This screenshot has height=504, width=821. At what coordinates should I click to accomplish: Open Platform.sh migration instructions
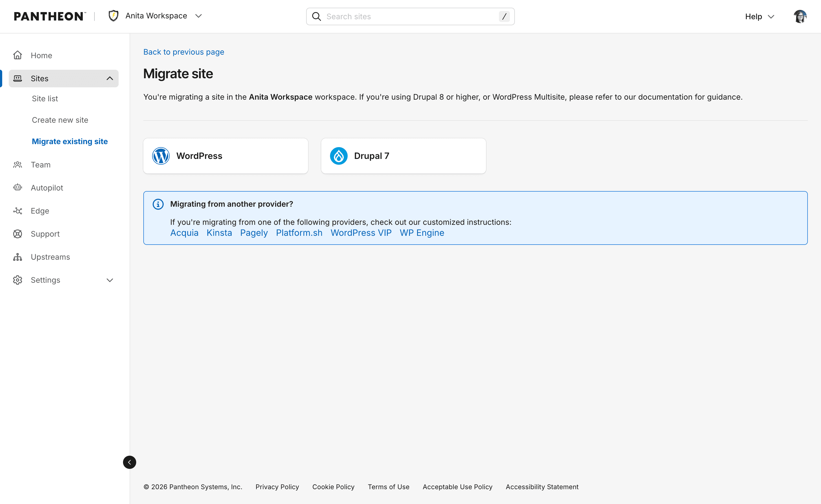click(299, 233)
